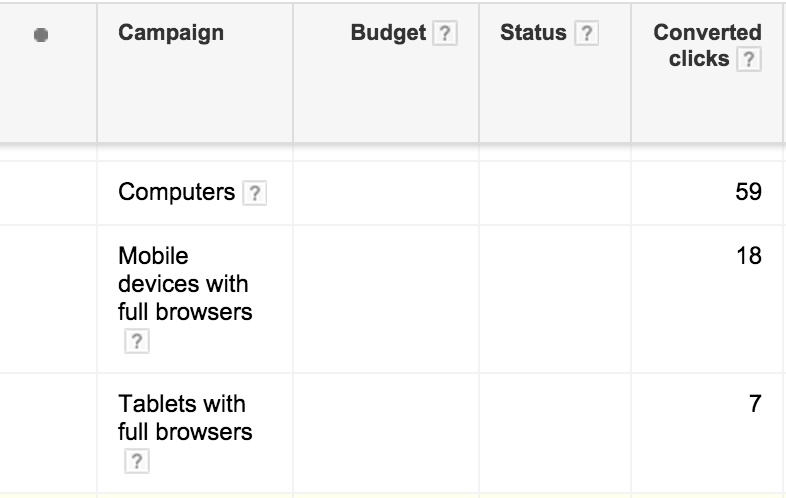Select the Mobile devices with full browsers label
This screenshot has height=498, width=786.
[x=185, y=284]
